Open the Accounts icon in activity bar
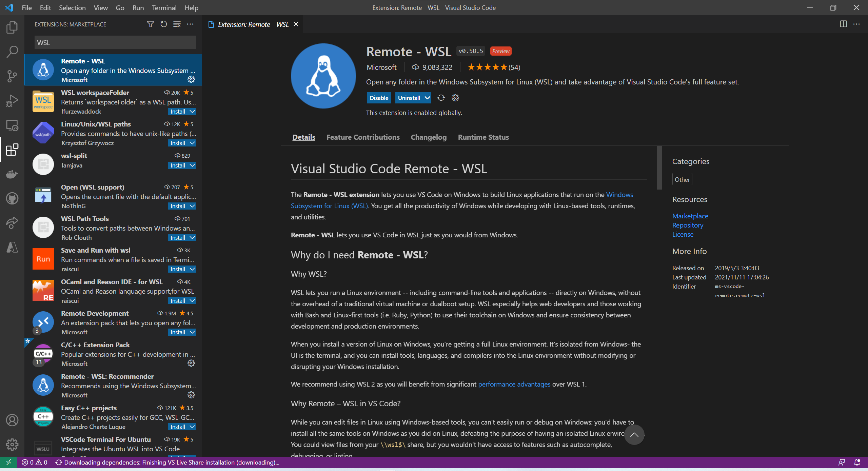This screenshot has width=868, height=471. 12,420
